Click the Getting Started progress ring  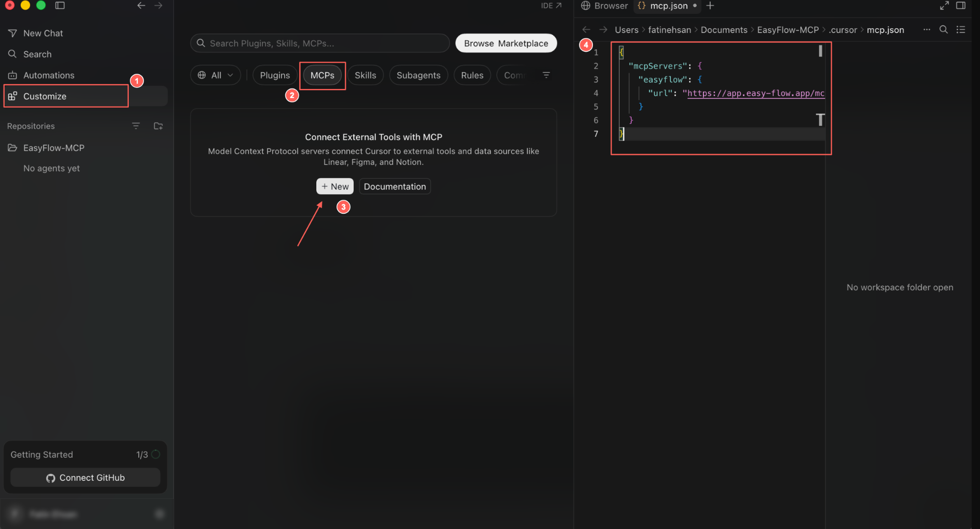coord(156,454)
